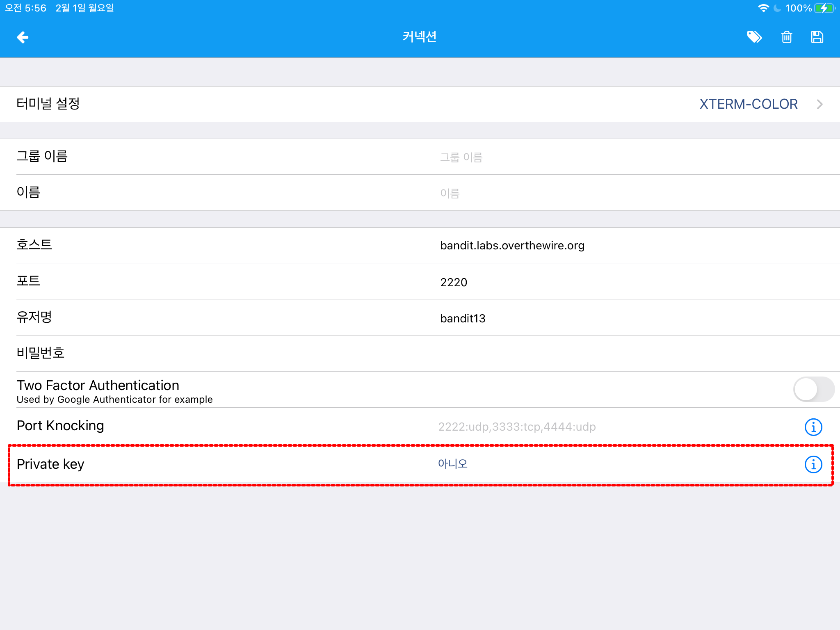Edit username field showing bandit13
The height and width of the screenshot is (630, 840).
[x=463, y=318]
